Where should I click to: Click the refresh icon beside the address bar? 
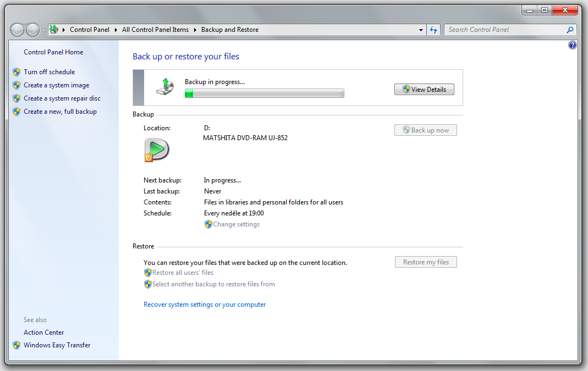pyautogui.click(x=433, y=30)
